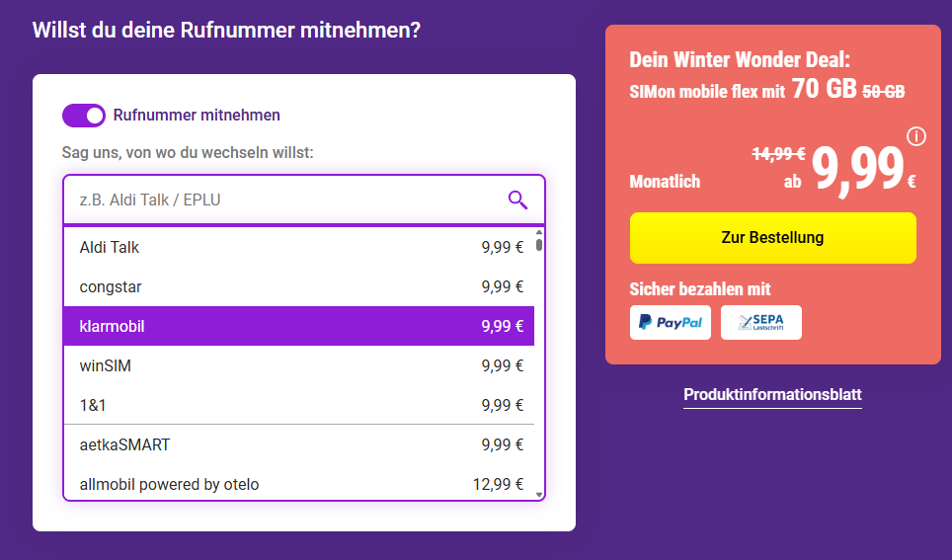Click the provider search input field

[286, 200]
